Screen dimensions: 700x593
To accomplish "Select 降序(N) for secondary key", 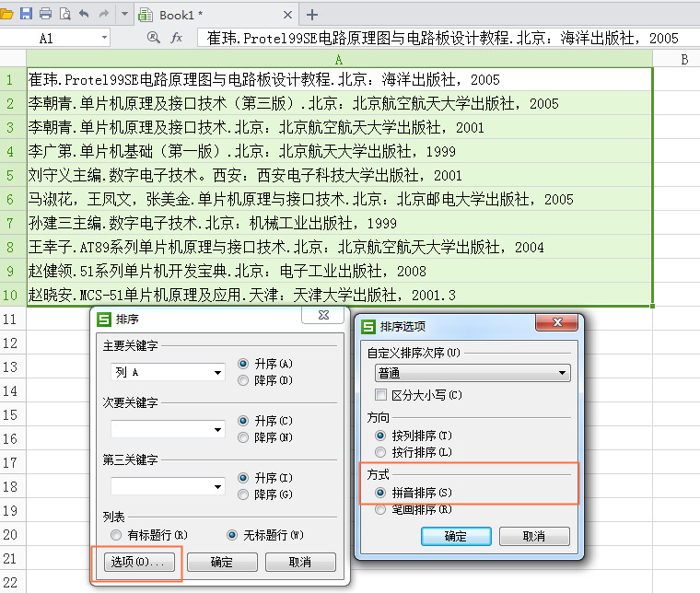I will 265,437.
